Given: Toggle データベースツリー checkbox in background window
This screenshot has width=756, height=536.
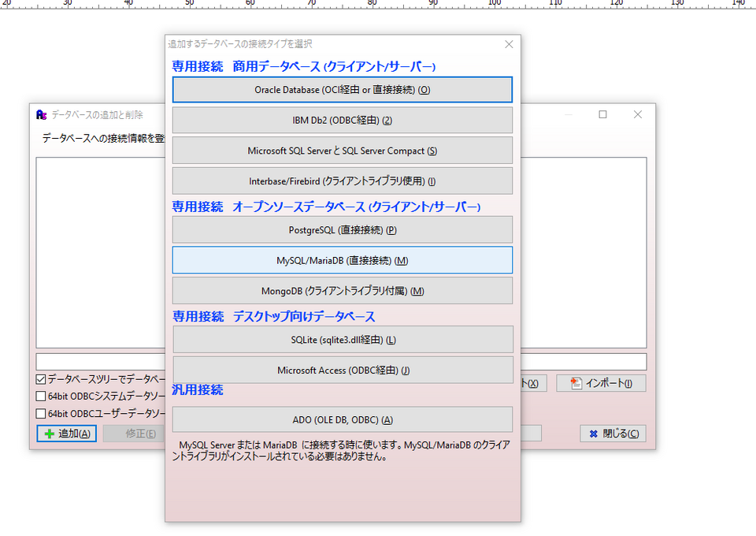Looking at the screenshot, I should tap(41, 379).
